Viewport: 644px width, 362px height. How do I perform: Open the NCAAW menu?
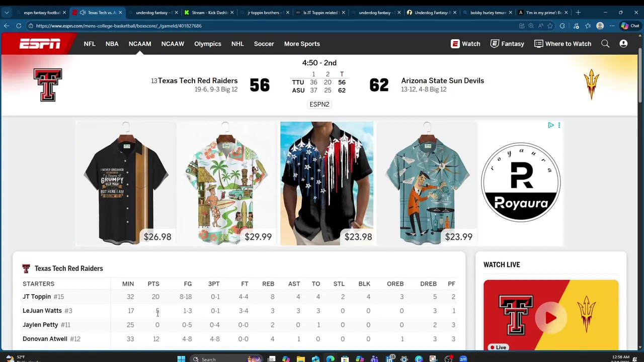point(173,44)
